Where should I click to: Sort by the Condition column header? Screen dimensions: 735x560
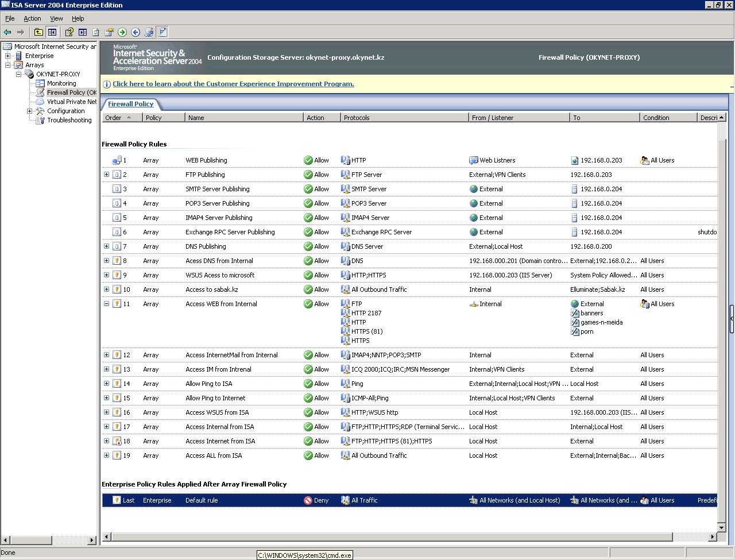[668, 117]
